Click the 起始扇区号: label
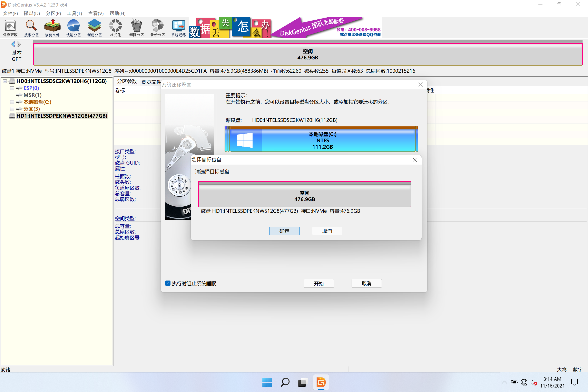Image resolution: width=588 pixels, height=392 pixels. click(128, 237)
